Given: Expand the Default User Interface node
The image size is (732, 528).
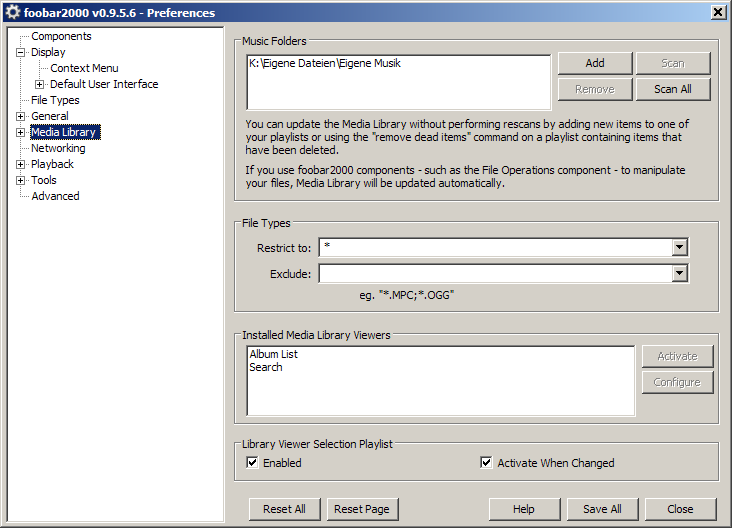Looking at the screenshot, I should [x=40, y=84].
